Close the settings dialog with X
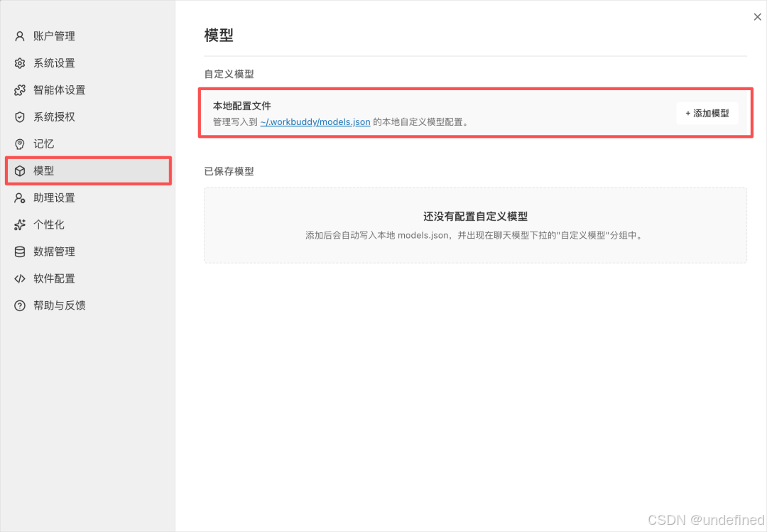767x532 pixels. [x=757, y=17]
